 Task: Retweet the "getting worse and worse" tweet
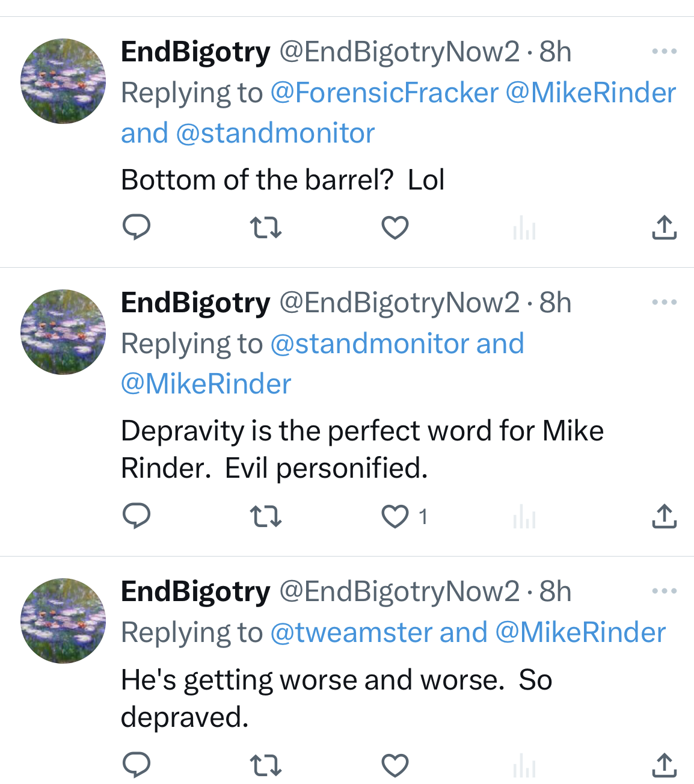click(x=265, y=765)
